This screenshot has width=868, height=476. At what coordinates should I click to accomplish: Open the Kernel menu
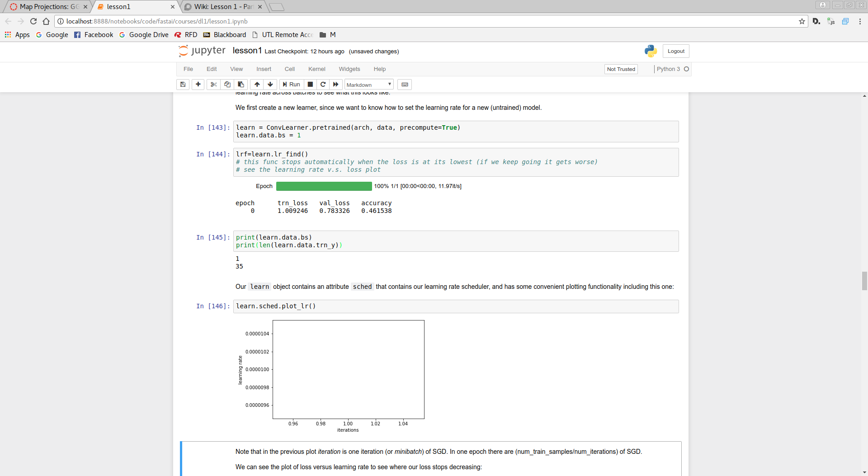point(316,69)
